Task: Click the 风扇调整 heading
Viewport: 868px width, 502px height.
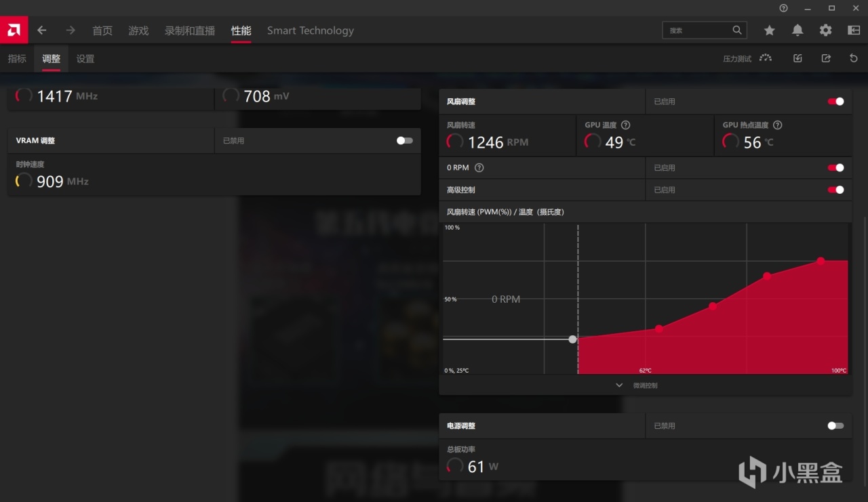Action: coord(461,102)
